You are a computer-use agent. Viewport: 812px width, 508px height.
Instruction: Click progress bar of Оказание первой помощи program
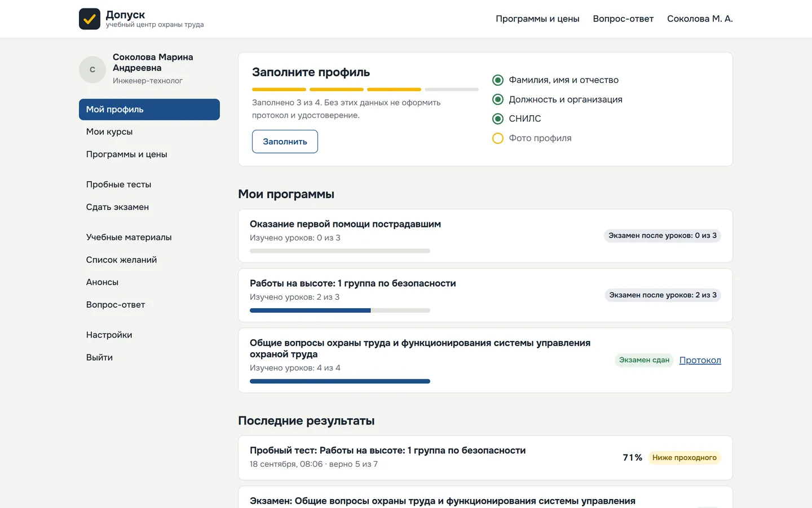340,251
